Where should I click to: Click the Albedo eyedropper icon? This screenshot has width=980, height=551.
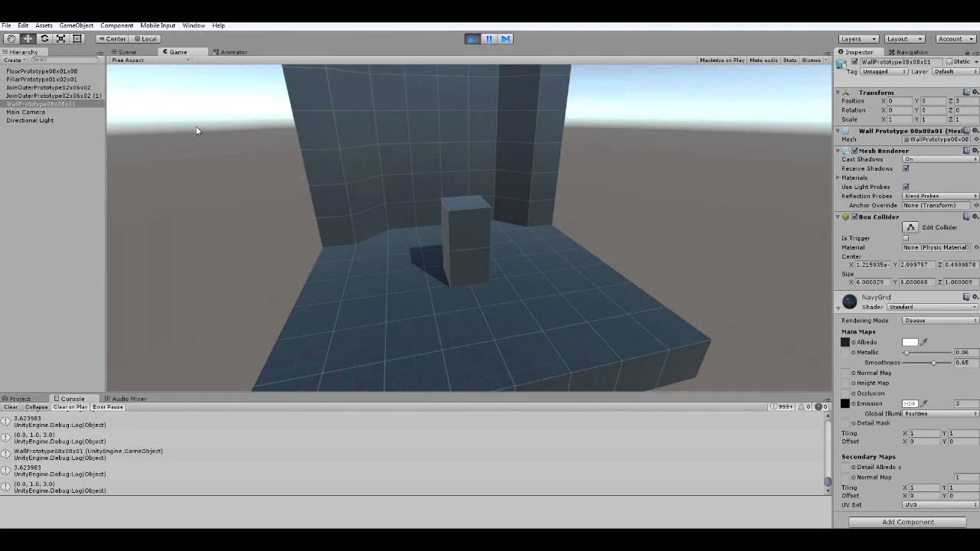[x=924, y=342]
